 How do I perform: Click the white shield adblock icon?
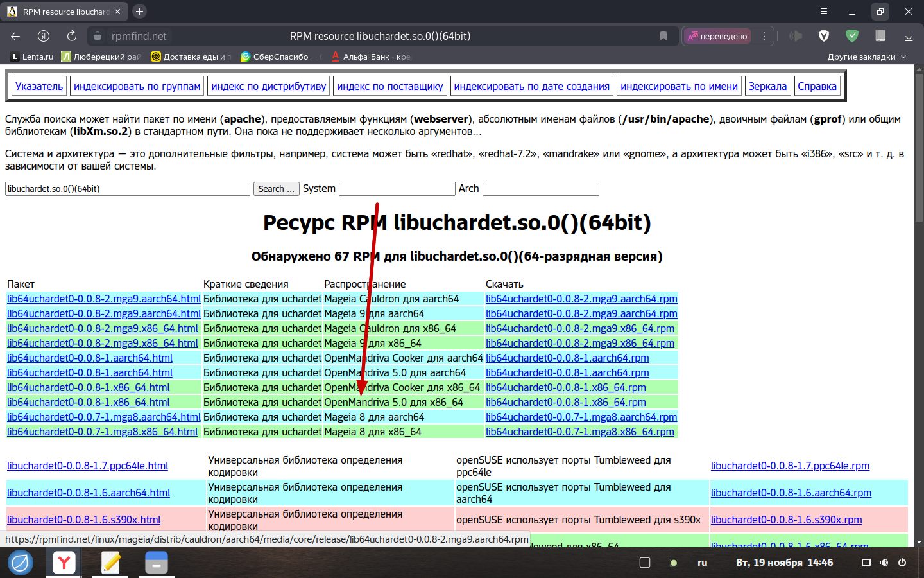824,36
